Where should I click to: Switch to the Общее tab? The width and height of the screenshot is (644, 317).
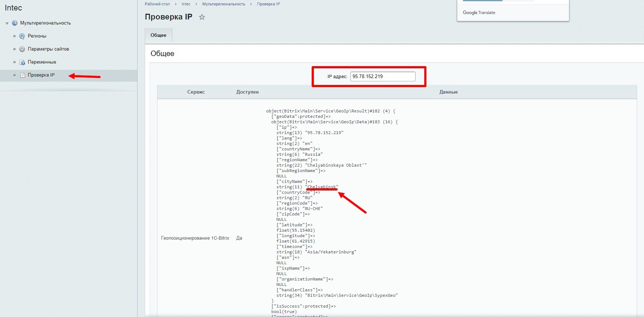(158, 35)
